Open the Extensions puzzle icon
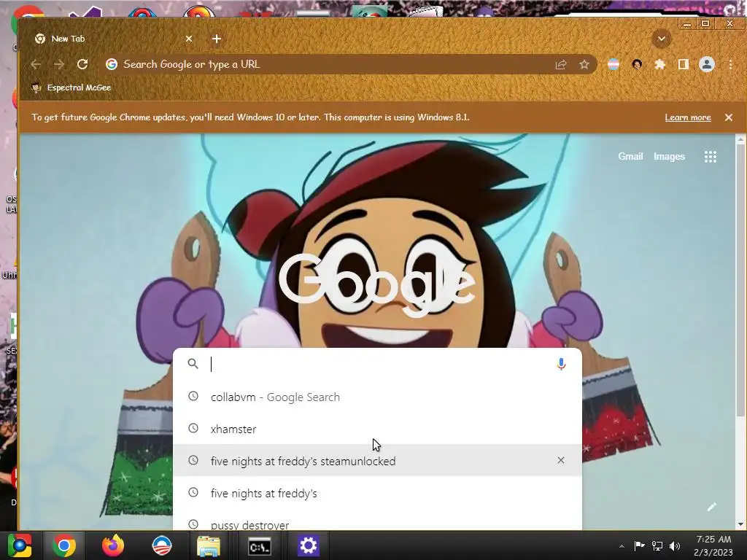 (659, 64)
